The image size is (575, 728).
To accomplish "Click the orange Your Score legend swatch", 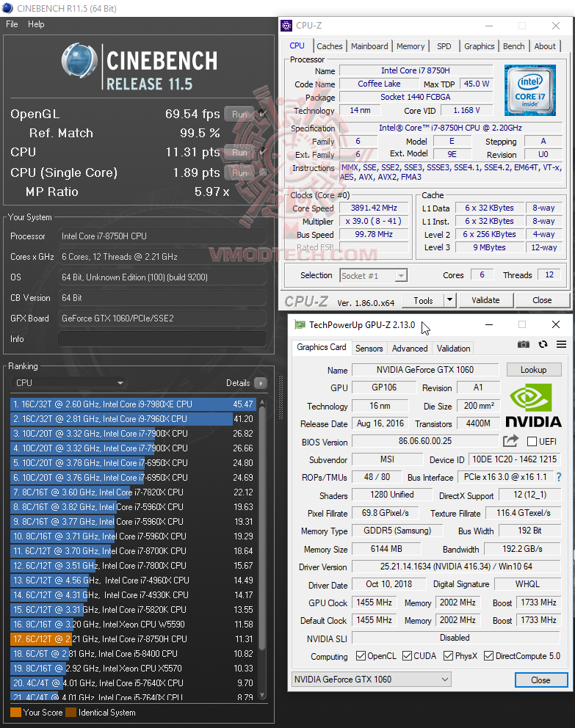I will pyautogui.click(x=15, y=712).
